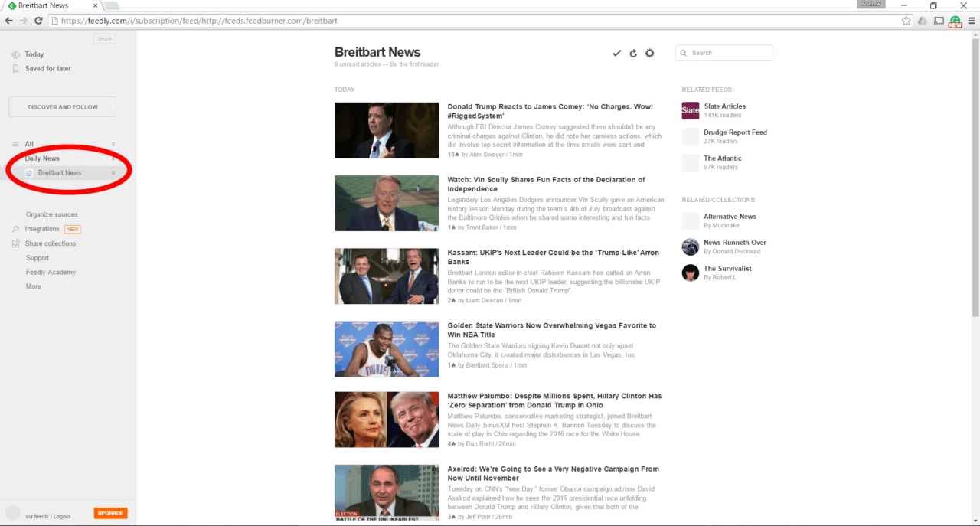Click the Today sidebar icon
Screen dimensions: 980x526
(x=16, y=54)
